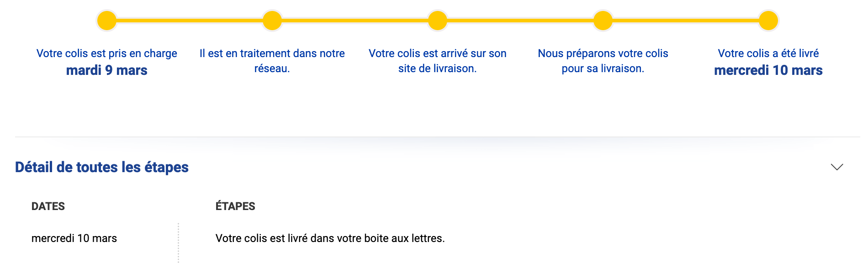
Task: Click 'Votre colis est livré dans votre boite aux lettres'
Action: [330, 238]
